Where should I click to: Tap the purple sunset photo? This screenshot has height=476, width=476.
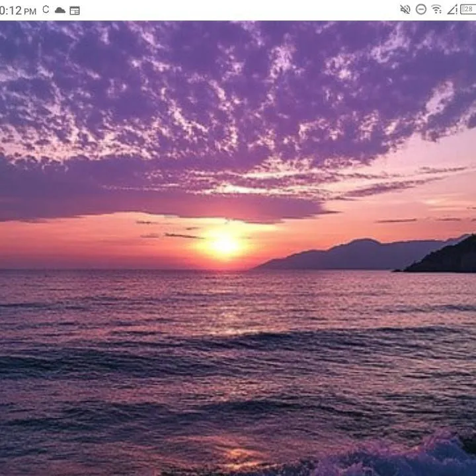click(238, 249)
